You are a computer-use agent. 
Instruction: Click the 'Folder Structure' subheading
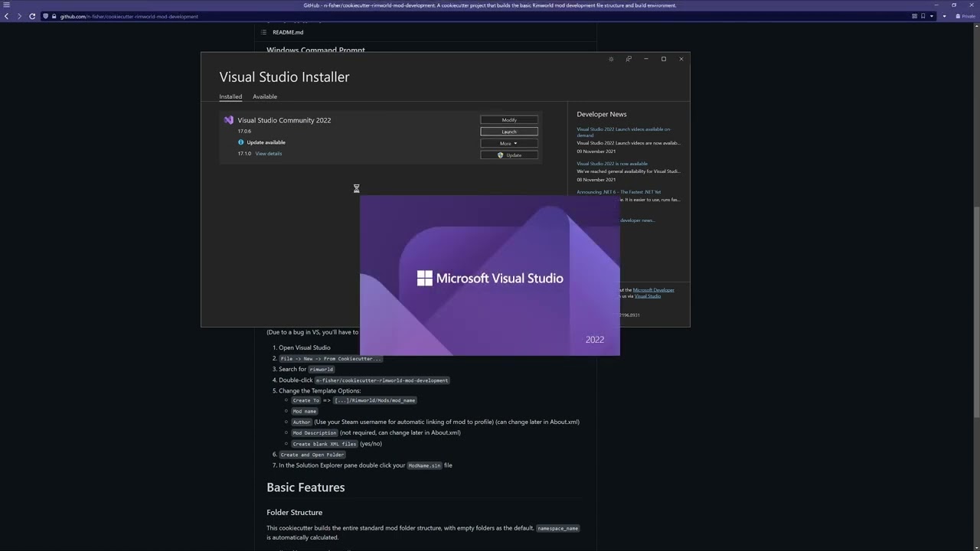coord(294,513)
